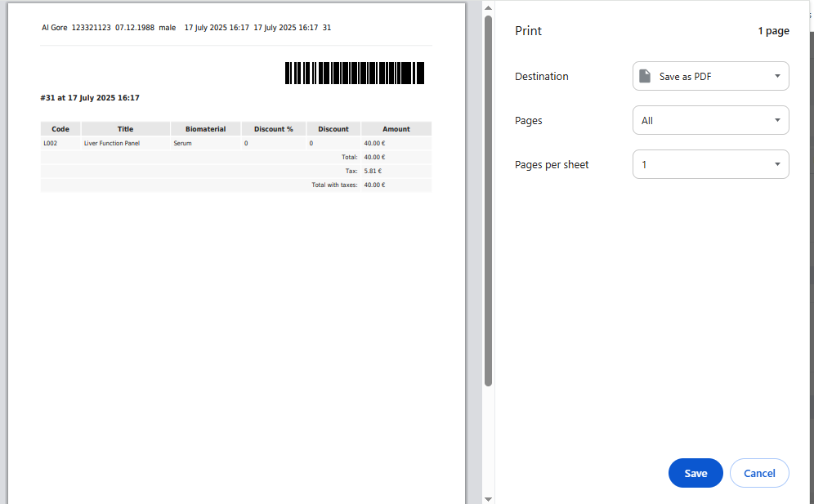Click the preview vertical scrollbar thumb

tap(488, 196)
